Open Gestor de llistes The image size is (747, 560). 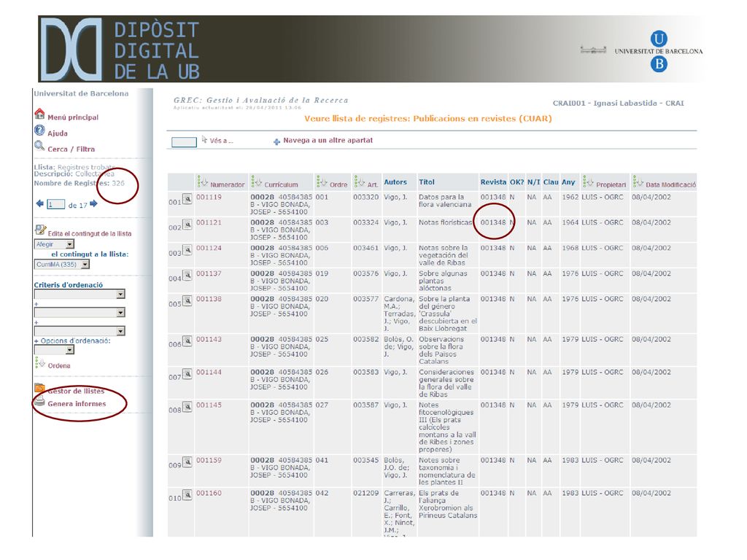(76, 391)
